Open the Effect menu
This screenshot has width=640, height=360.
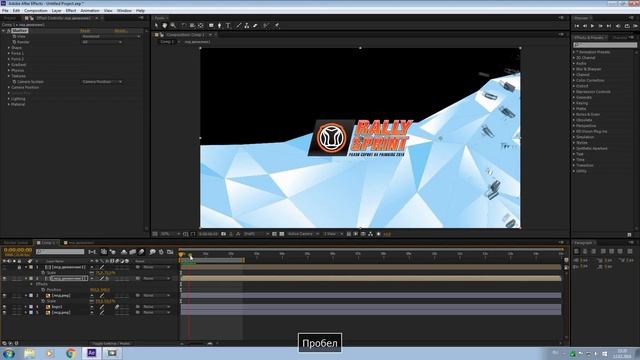click(71, 11)
